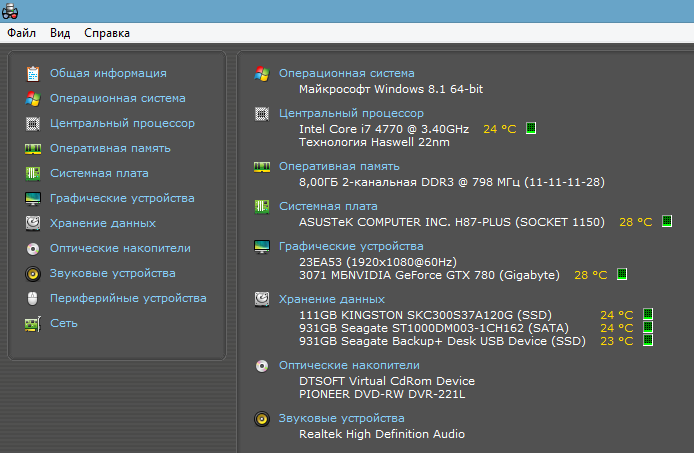Viewport: 694px width, 453px height.
Task: Open the Файл menu
Action: pyautogui.click(x=21, y=33)
